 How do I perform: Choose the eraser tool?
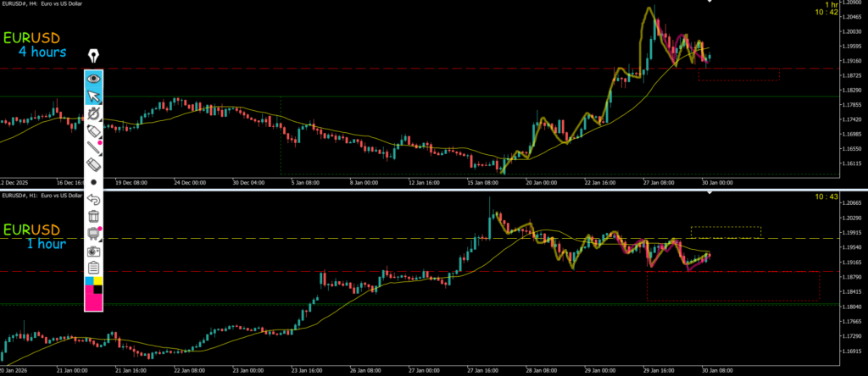[93, 167]
